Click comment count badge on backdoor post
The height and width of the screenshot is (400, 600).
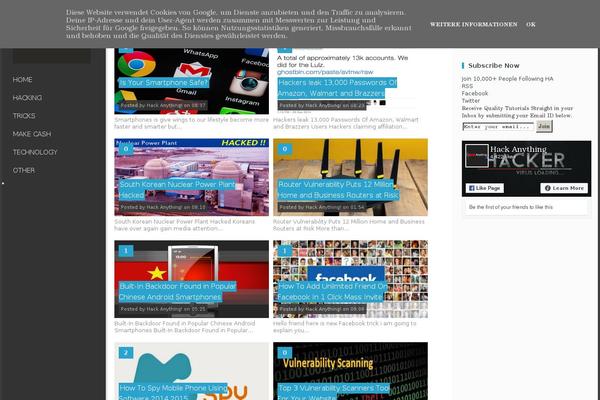coord(126,251)
